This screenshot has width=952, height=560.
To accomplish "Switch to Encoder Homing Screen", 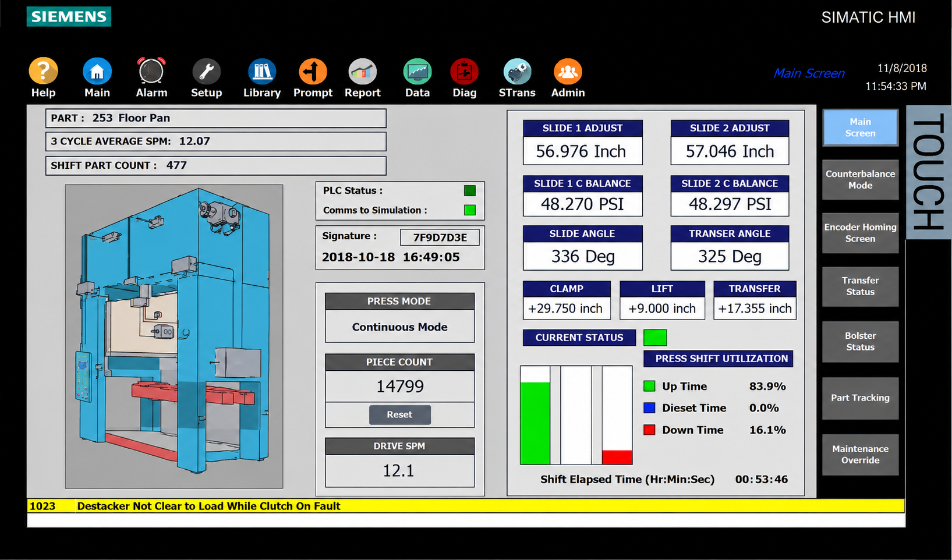I will pos(860,233).
